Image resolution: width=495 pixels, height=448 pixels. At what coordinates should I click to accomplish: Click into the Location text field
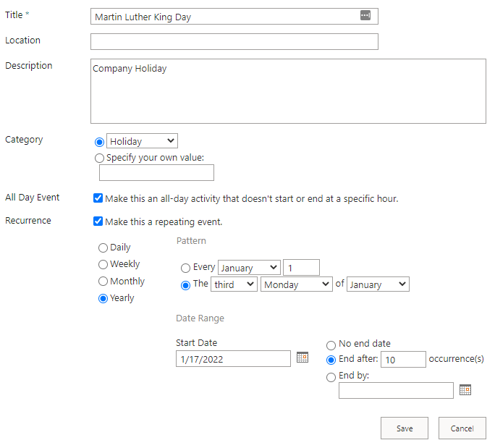tap(234, 41)
